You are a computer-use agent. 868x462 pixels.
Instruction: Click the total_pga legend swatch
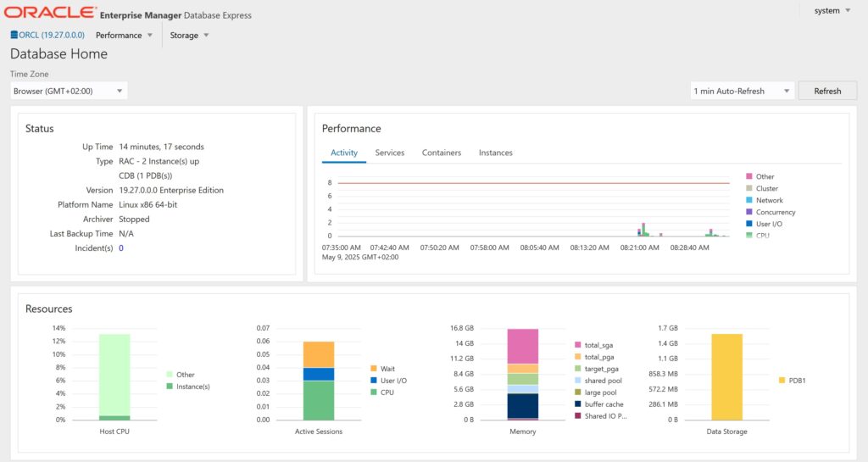(x=578, y=357)
